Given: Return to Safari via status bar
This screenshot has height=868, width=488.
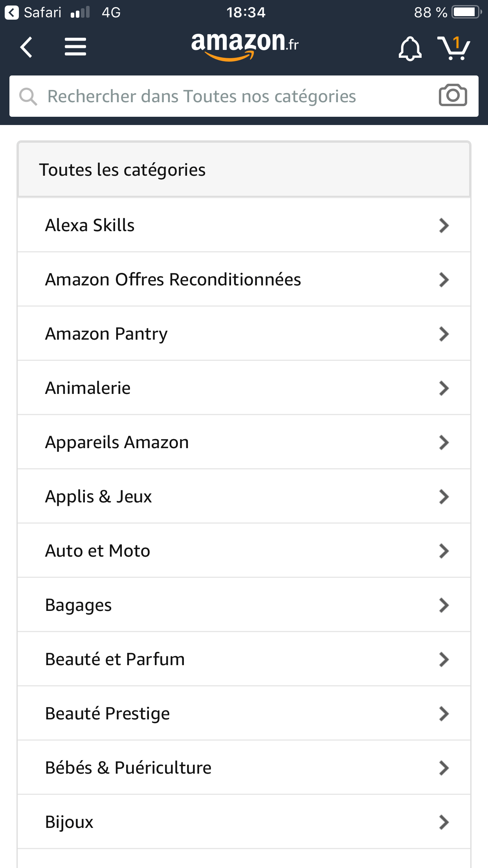Looking at the screenshot, I should (x=33, y=12).
